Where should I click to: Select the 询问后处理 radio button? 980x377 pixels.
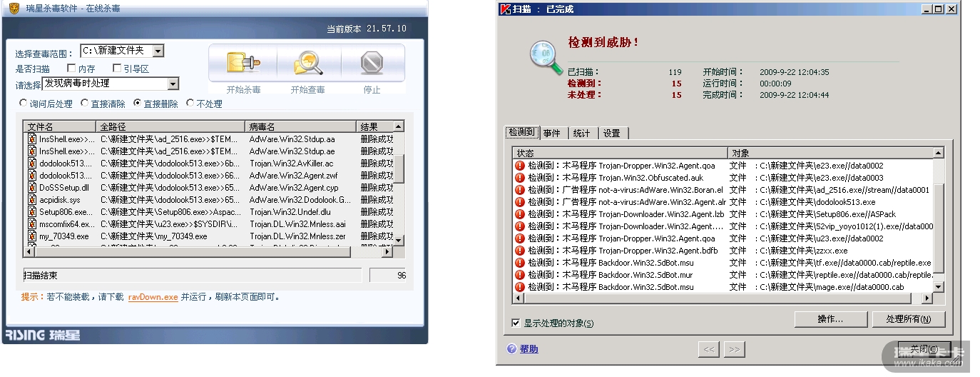tap(23, 104)
